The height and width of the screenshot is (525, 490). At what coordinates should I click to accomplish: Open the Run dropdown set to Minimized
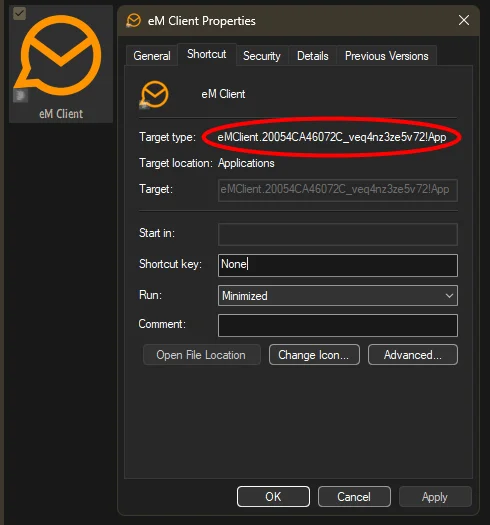pos(338,295)
